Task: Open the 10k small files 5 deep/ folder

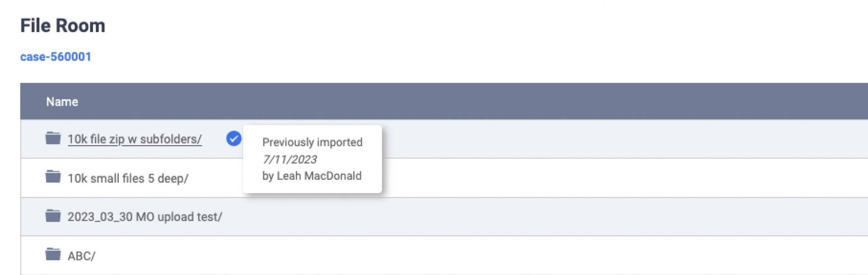Action: 128,178
